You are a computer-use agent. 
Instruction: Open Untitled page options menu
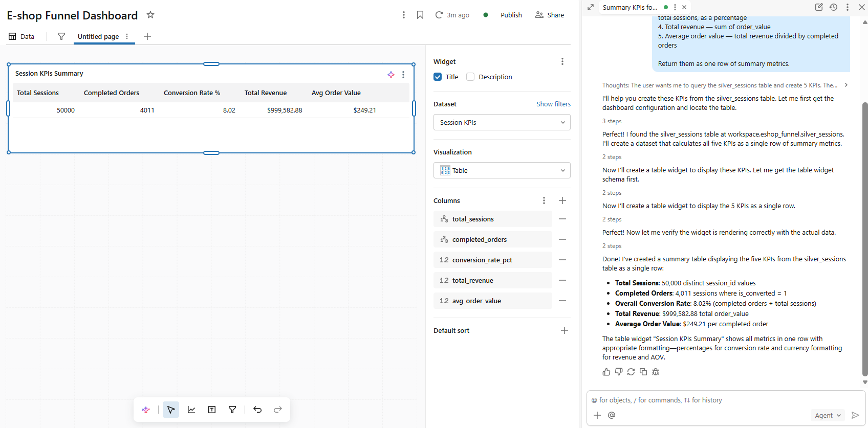click(127, 36)
